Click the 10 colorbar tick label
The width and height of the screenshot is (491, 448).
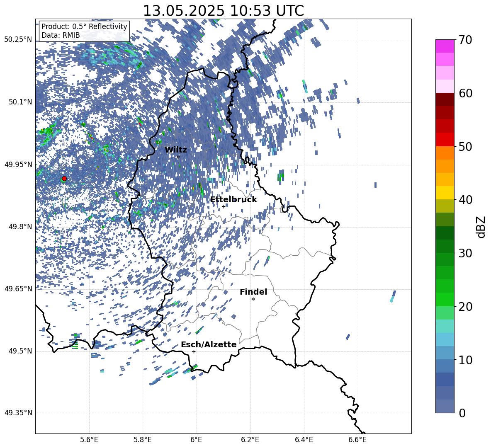click(x=465, y=360)
